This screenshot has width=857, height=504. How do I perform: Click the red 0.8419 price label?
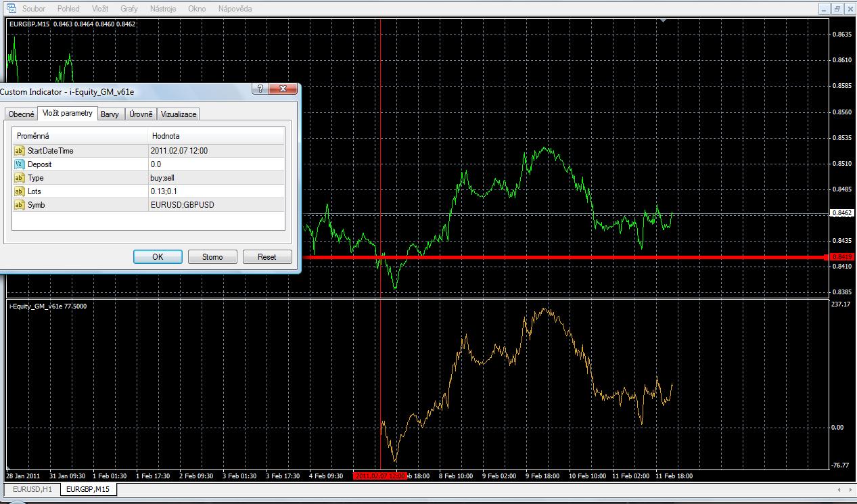pos(843,257)
